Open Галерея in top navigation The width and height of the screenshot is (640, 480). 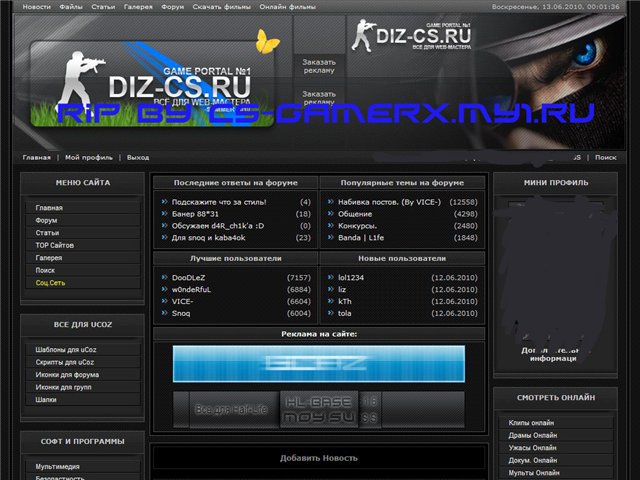tap(138, 7)
